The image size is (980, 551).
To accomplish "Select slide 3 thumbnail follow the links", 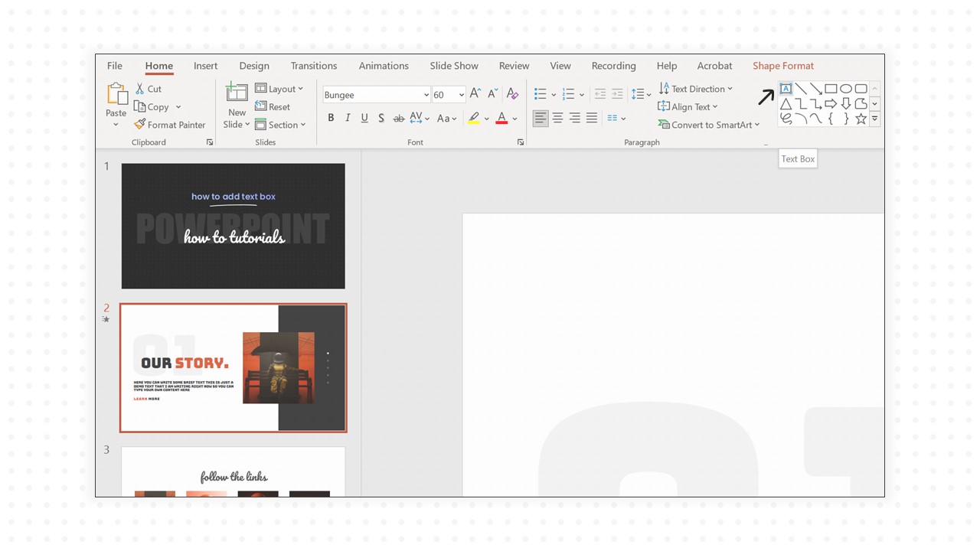I will pyautogui.click(x=234, y=471).
